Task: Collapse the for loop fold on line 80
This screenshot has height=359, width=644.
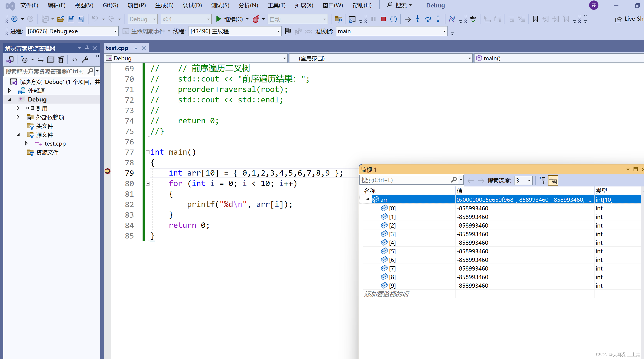Action: (x=147, y=183)
